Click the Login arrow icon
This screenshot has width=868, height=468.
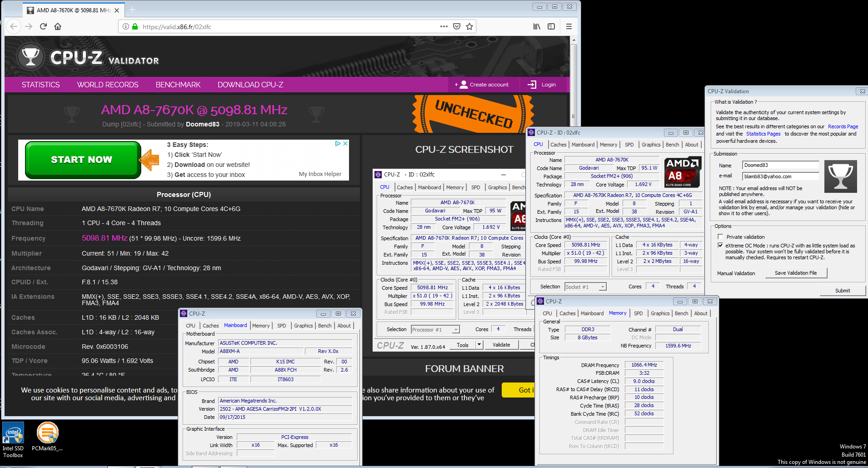532,85
